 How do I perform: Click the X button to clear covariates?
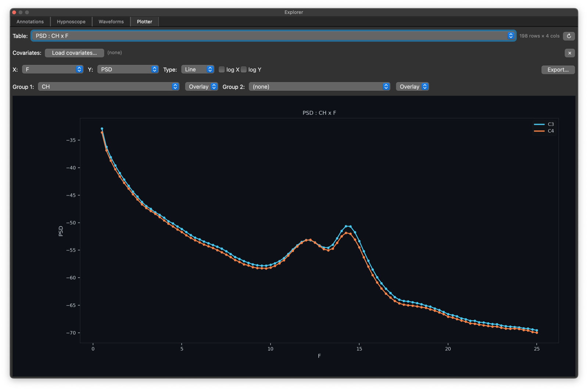(570, 53)
